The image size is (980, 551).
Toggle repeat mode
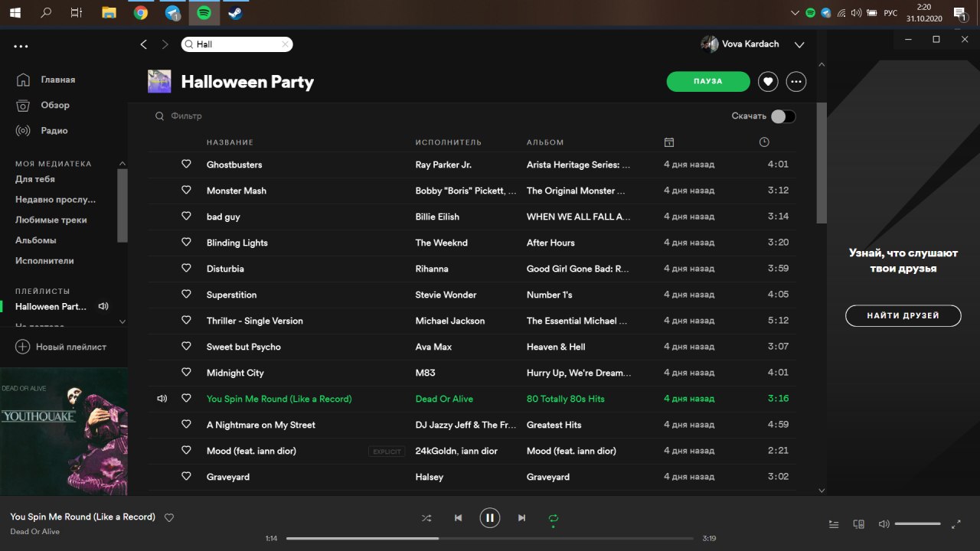[554, 518]
